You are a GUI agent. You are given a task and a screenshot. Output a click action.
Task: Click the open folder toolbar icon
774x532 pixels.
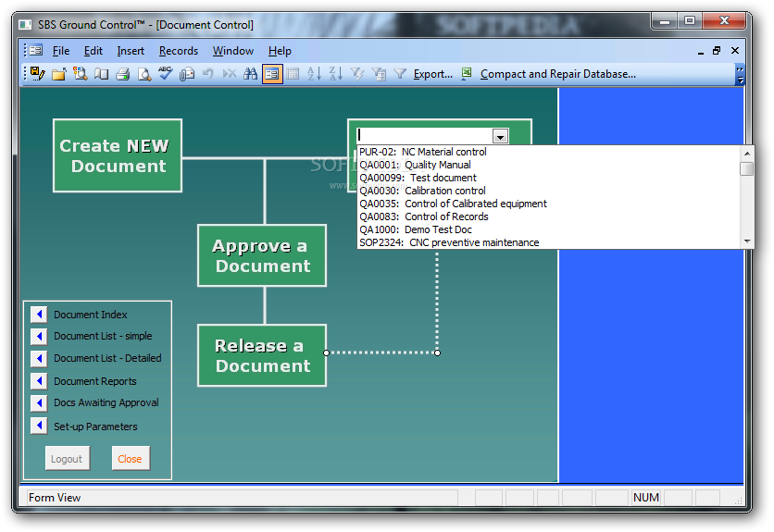point(58,75)
